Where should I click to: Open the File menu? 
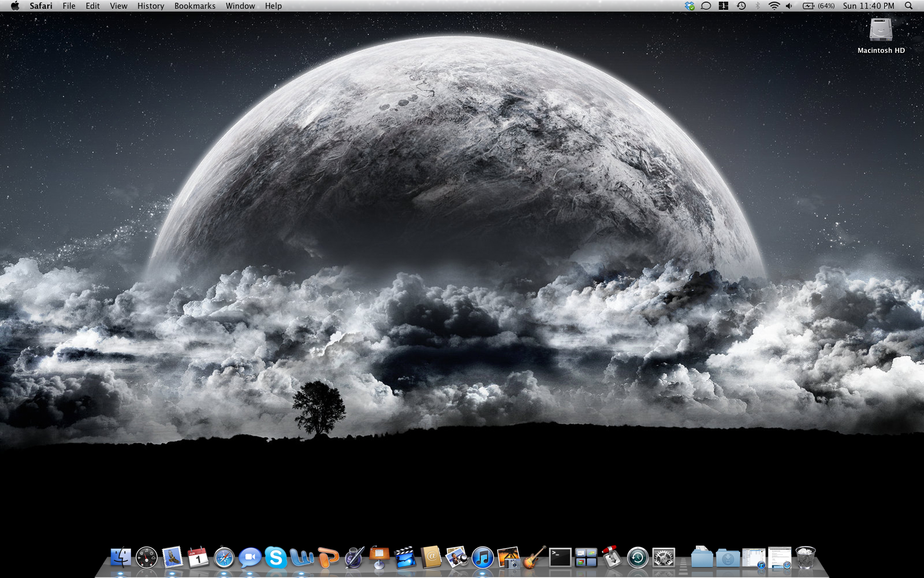[x=69, y=6]
